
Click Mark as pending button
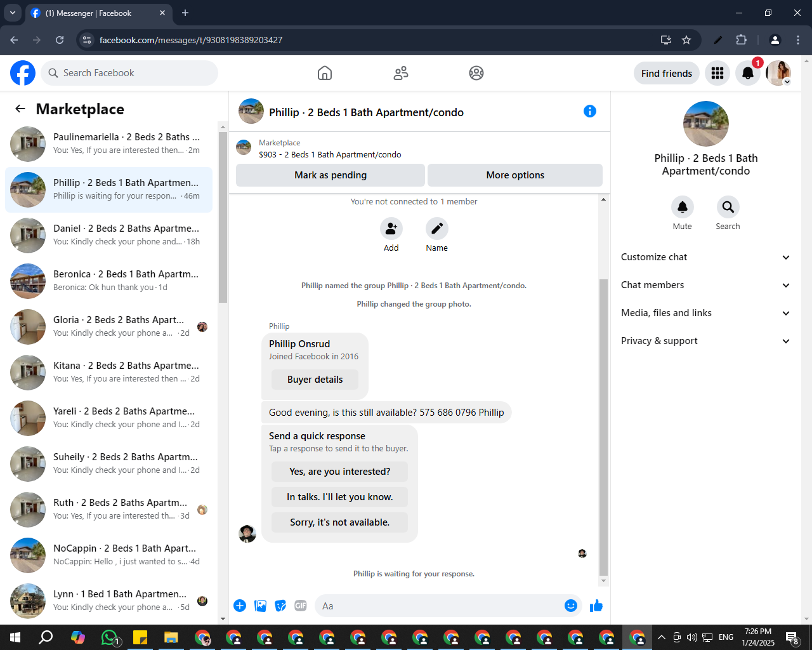[331, 175]
